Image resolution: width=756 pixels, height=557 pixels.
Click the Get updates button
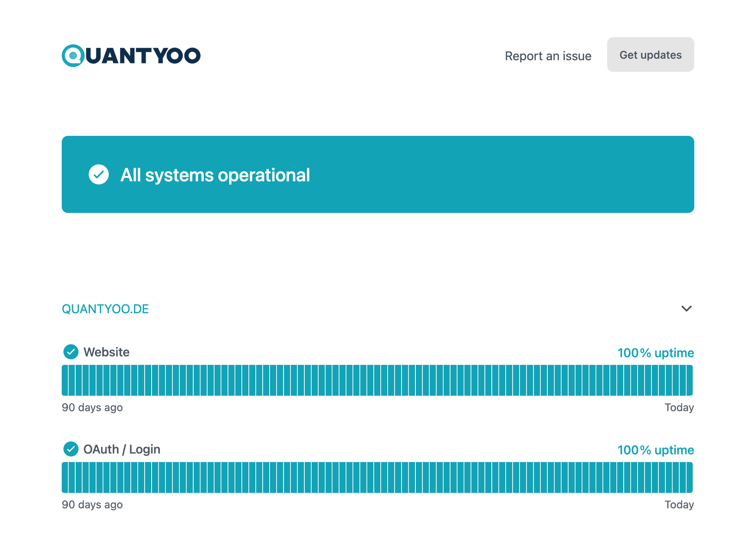[x=650, y=55]
